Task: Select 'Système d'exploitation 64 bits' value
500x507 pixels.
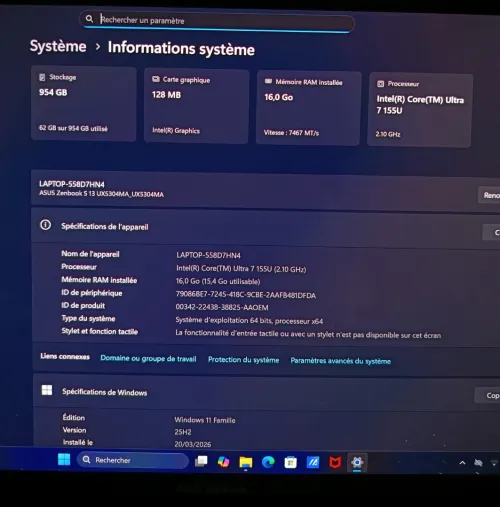Action: [x=249, y=321]
